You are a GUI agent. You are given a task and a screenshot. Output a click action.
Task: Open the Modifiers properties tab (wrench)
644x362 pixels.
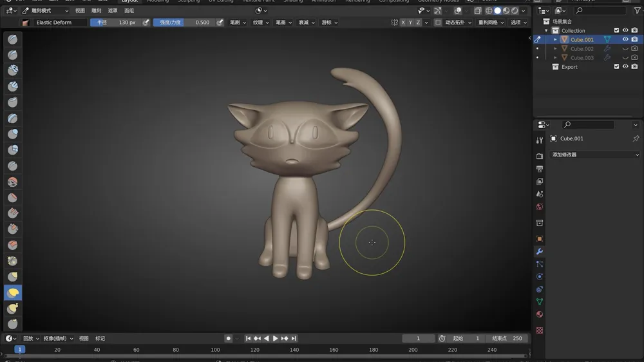pos(540,251)
